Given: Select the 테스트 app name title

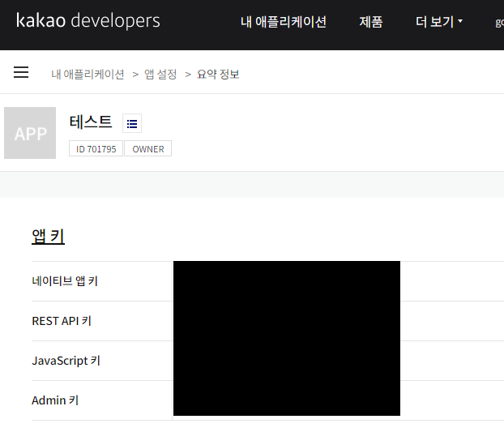Looking at the screenshot, I should point(91,122).
